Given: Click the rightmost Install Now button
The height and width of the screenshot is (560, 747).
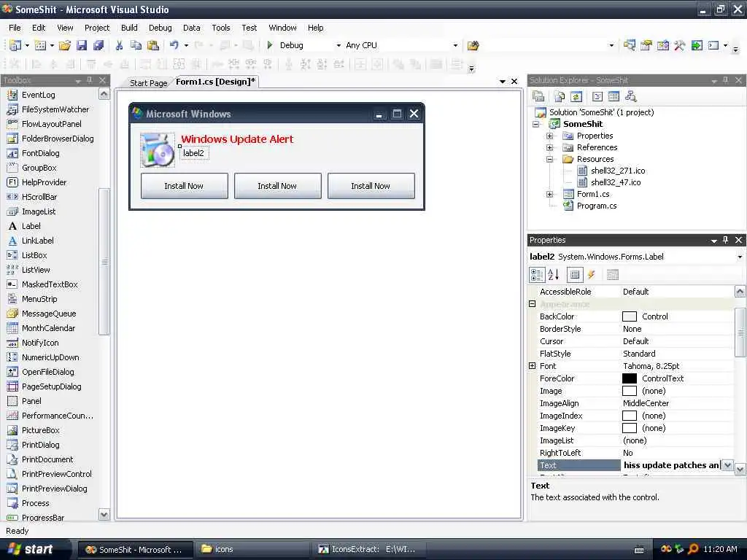Looking at the screenshot, I should [371, 186].
